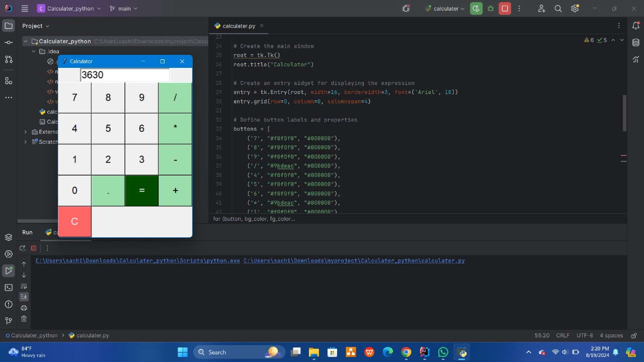Open the main hamburger menu
The height and width of the screenshot is (362, 644).
click(25, 9)
